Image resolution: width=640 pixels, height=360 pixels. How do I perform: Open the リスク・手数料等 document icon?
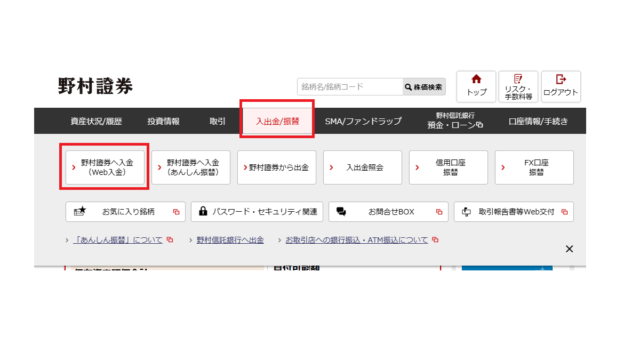pyautogui.click(x=518, y=87)
